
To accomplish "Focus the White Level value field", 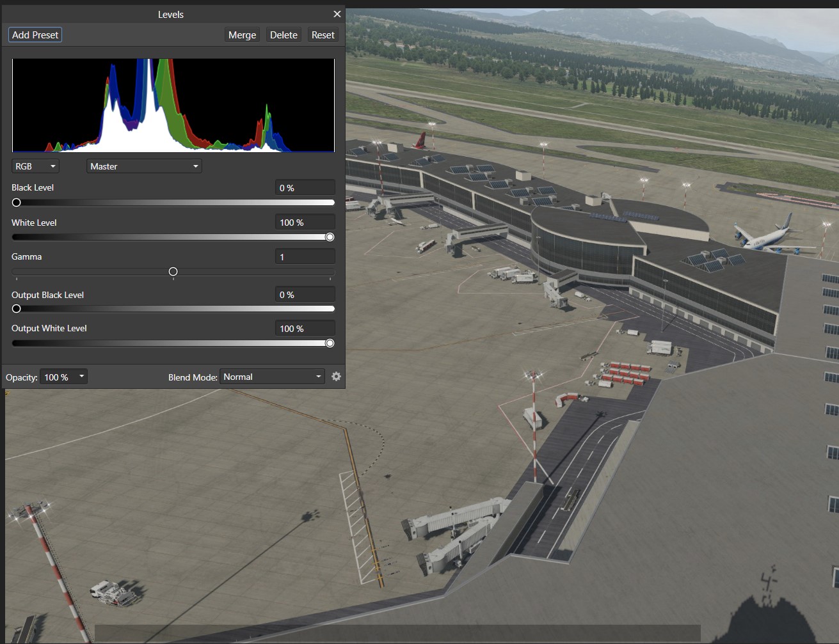I will pyautogui.click(x=305, y=223).
